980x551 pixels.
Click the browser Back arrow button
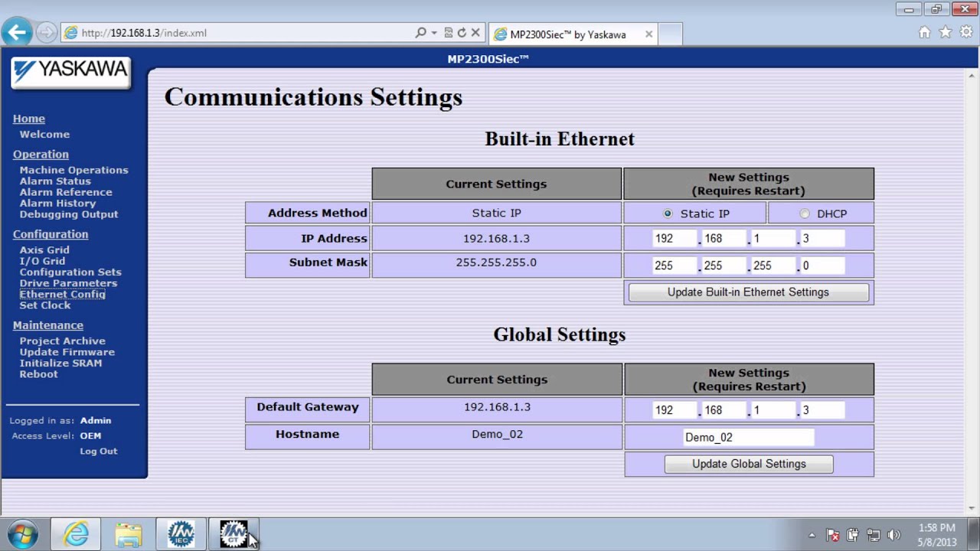point(17,32)
